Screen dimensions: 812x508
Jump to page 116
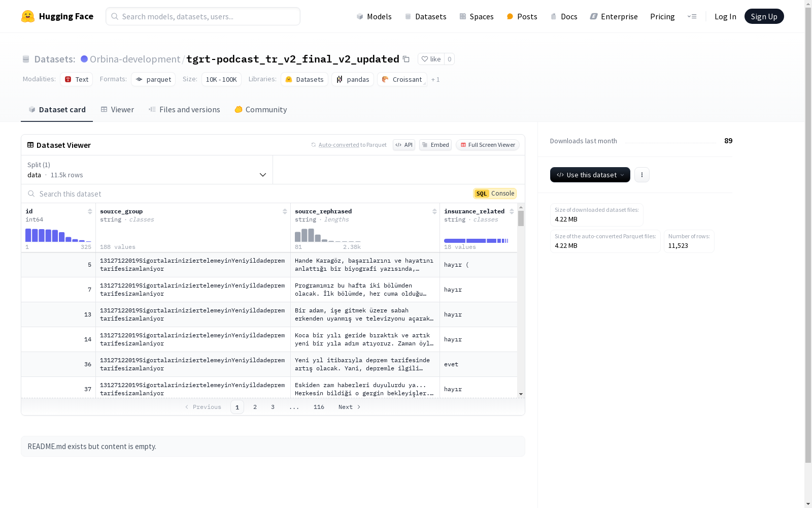[319, 407]
